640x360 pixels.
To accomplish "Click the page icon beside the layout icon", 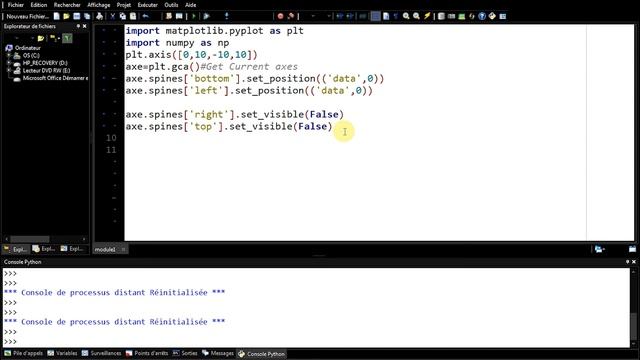I will [386, 16].
